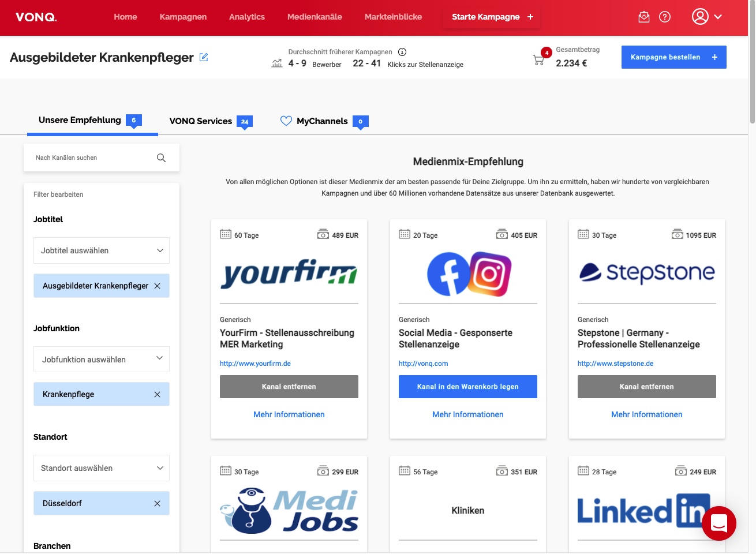
Task: Click the LinkedIn logo
Action: point(644,510)
